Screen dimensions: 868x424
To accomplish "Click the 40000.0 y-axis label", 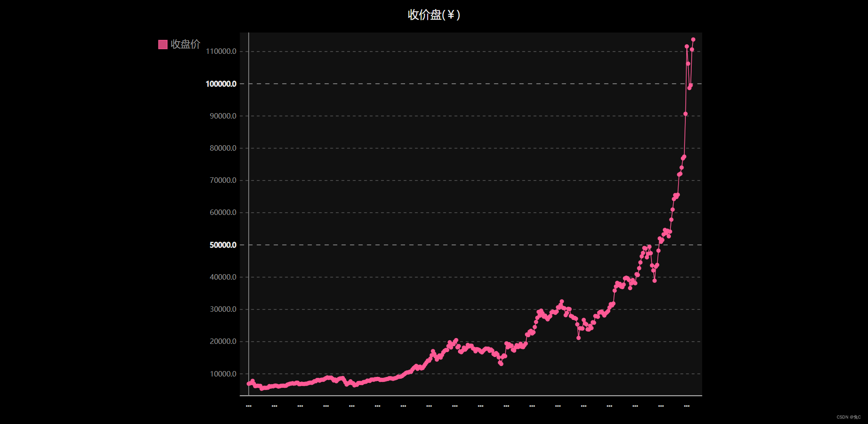I will [x=223, y=277].
